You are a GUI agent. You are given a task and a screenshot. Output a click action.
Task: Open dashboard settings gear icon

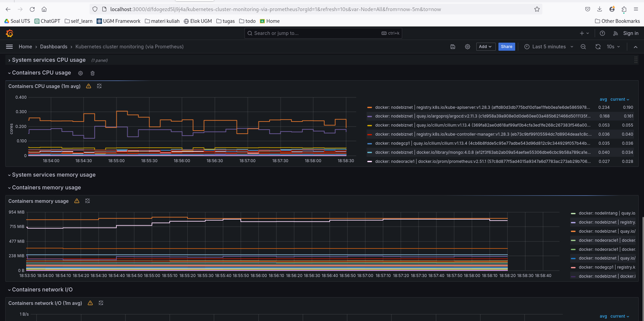(467, 47)
